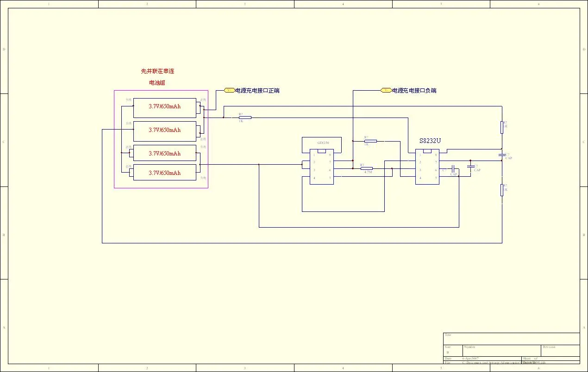
Task: Click pin 1 of the GD8250 chip
Action: click(x=314, y=155)
